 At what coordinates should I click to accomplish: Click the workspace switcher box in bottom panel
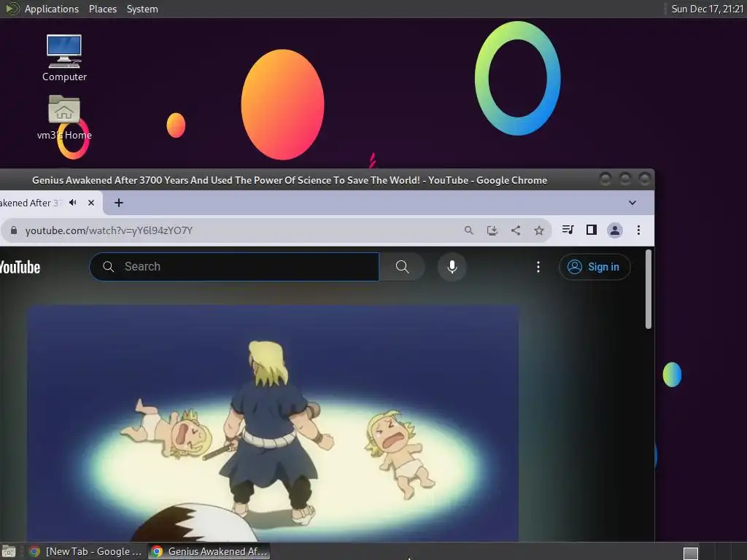point(690,553)
